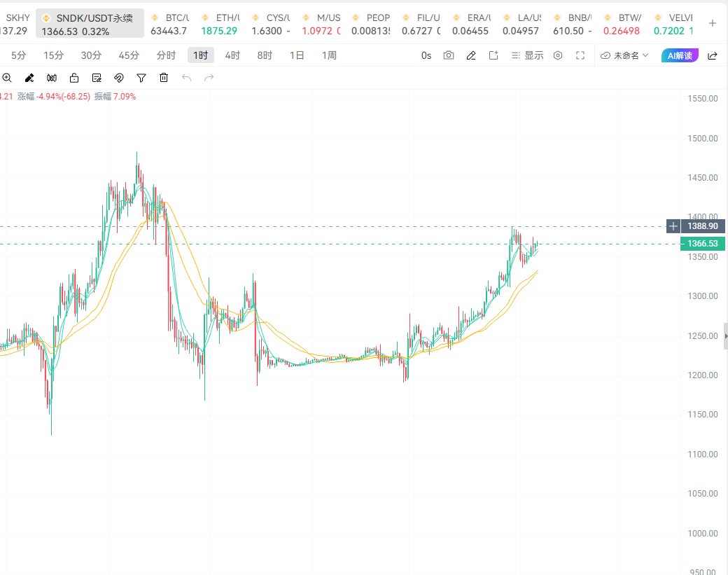The image size is (728, 575).
Task: Switch to the 5分 timeframe
Action: 19,55
